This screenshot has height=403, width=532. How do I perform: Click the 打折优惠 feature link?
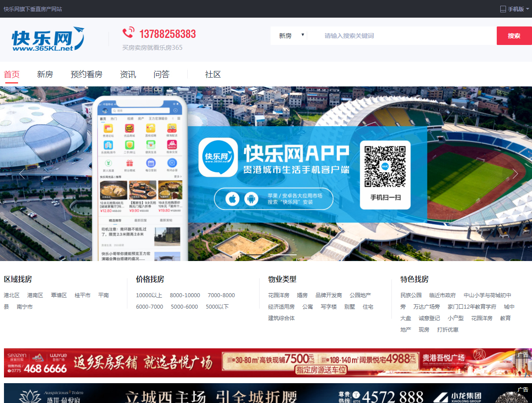point(448,329)
